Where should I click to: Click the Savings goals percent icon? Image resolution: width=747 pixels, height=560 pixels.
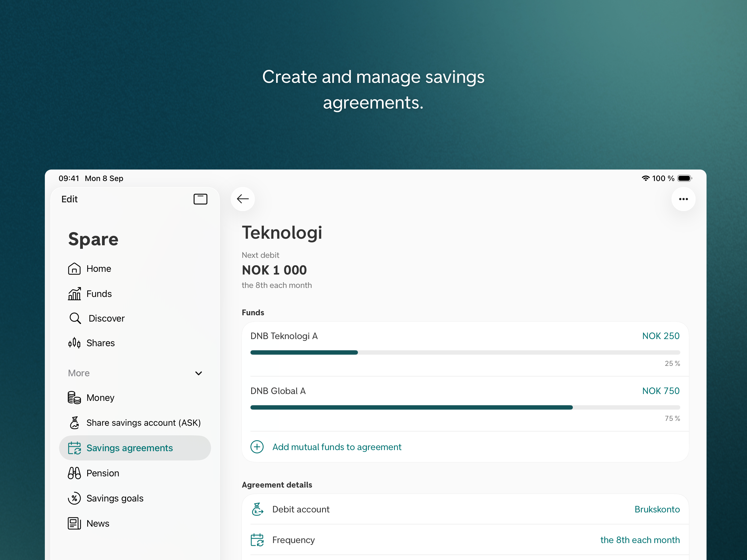click(x=74, y=498)
